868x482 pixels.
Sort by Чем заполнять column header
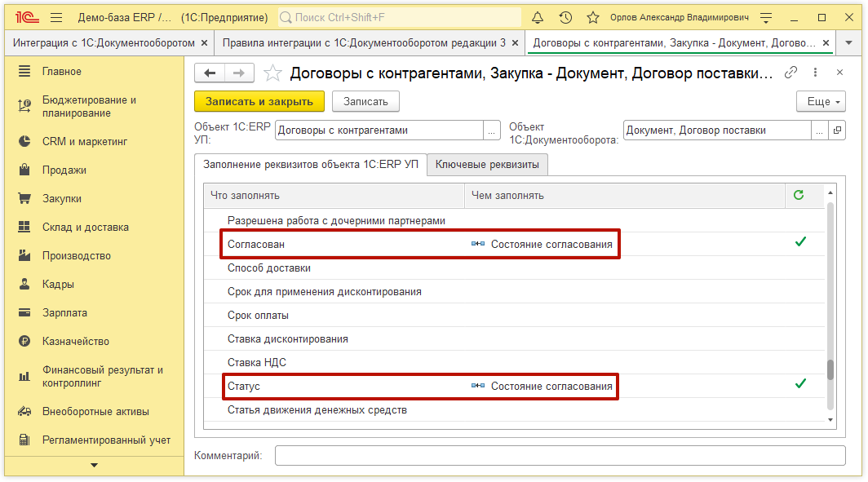coord(625,196)
